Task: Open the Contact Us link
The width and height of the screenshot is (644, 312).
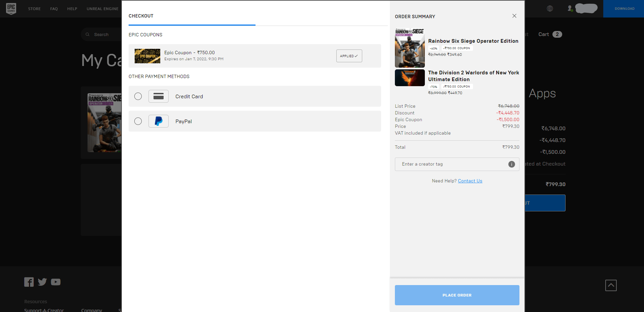Action: (x=470, y=181)
